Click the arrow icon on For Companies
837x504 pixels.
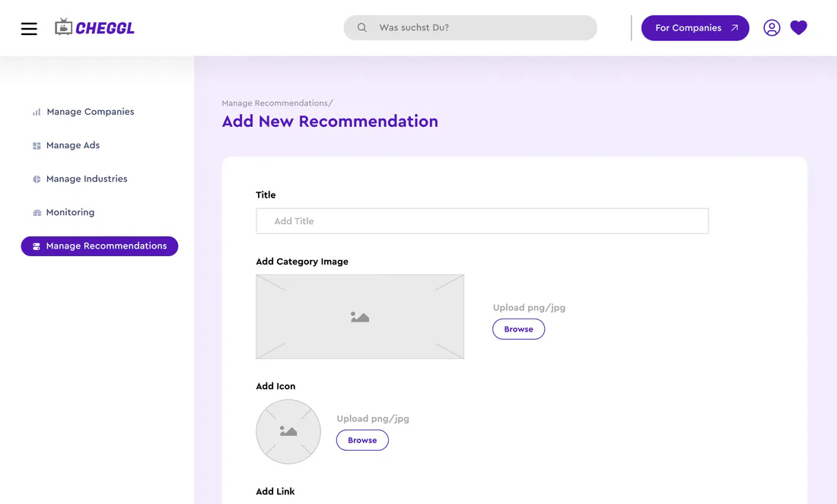click(x=734, y=27)
